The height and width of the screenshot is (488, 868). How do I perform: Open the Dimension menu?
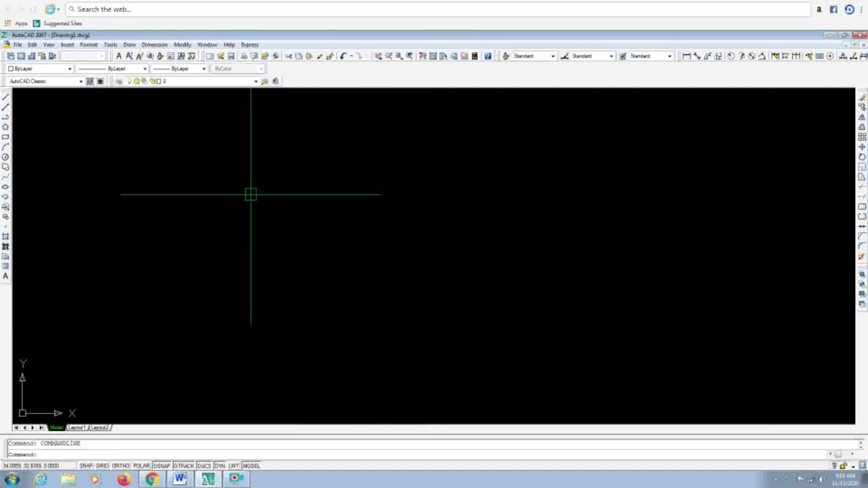(x=155, y=45)
